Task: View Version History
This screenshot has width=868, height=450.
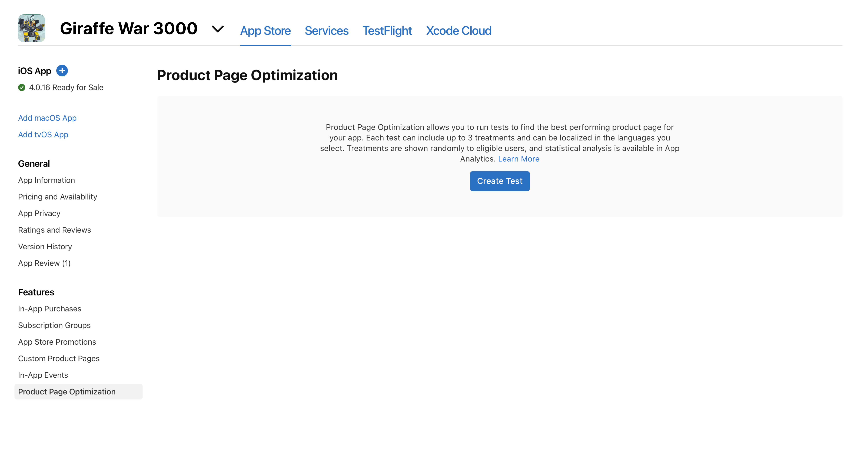Action: coord(45,247)
